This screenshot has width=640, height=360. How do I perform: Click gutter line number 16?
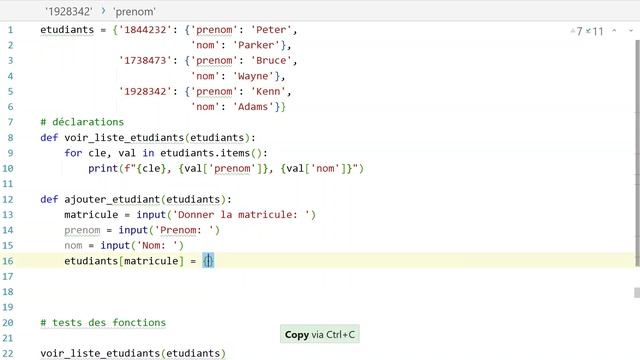[x=8, y=261]
